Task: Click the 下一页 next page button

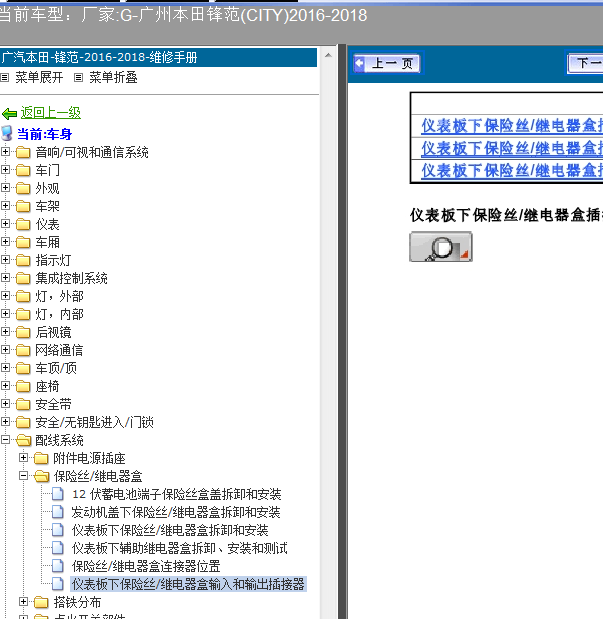Action: [x=585, y=63]
